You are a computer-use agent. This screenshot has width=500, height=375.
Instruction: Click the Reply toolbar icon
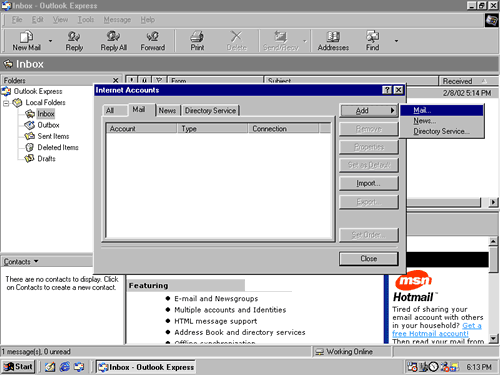74,41
